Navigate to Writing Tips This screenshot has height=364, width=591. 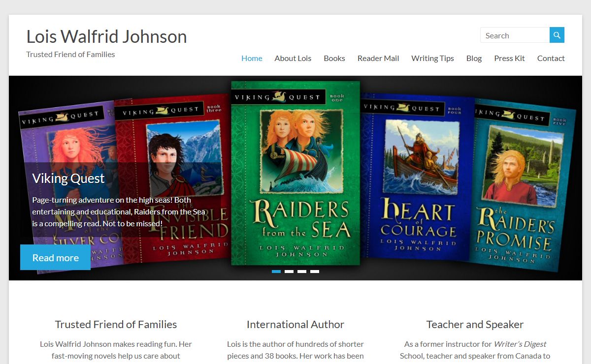(433, 58)
